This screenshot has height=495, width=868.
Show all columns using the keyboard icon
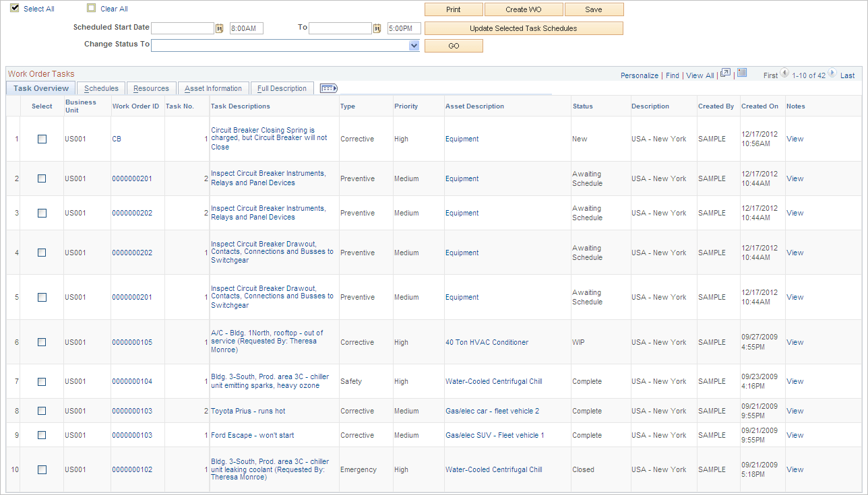click(328, 88)
